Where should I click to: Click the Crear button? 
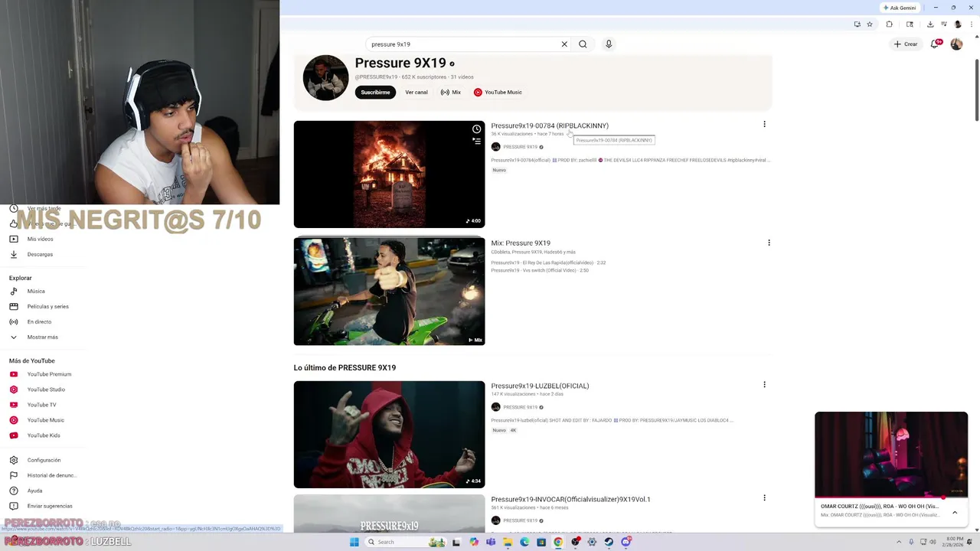click(x=906, y=44)
